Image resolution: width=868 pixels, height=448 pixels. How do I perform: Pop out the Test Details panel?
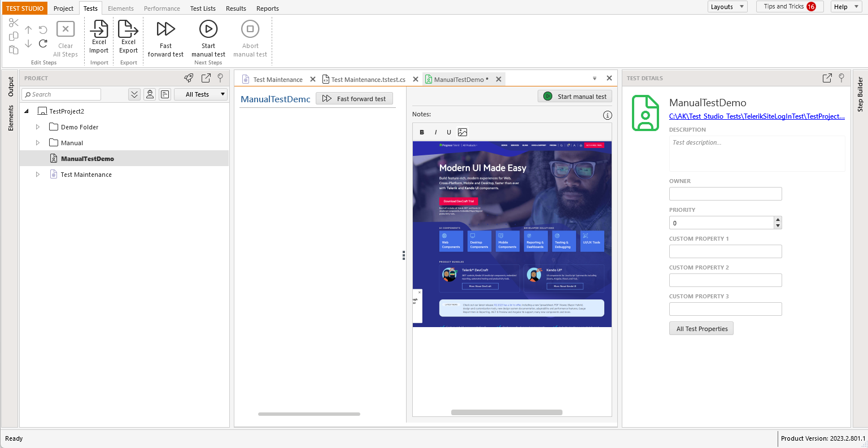827,78
